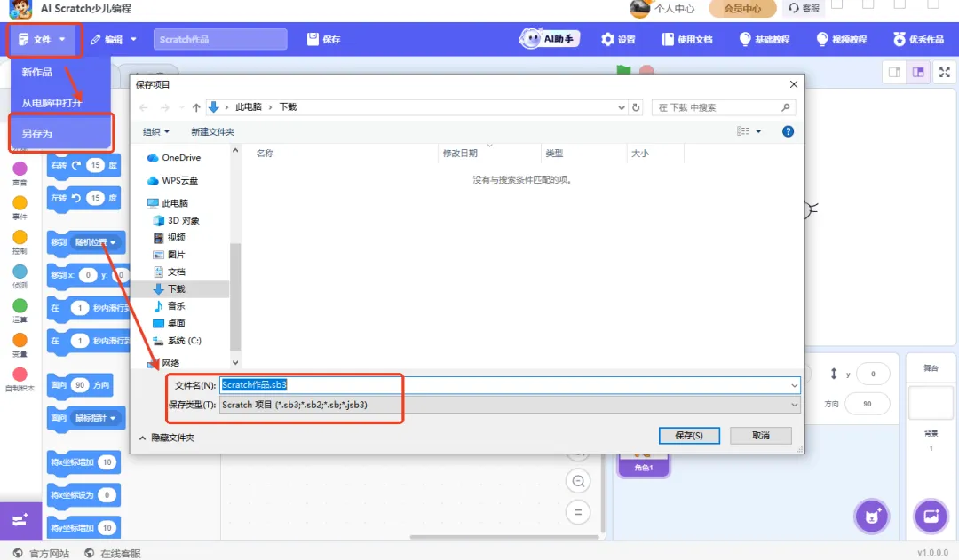This screenshot has height=560, width=959.
Task: Contact 客服 customer service
Action: [x=804, y=9]
